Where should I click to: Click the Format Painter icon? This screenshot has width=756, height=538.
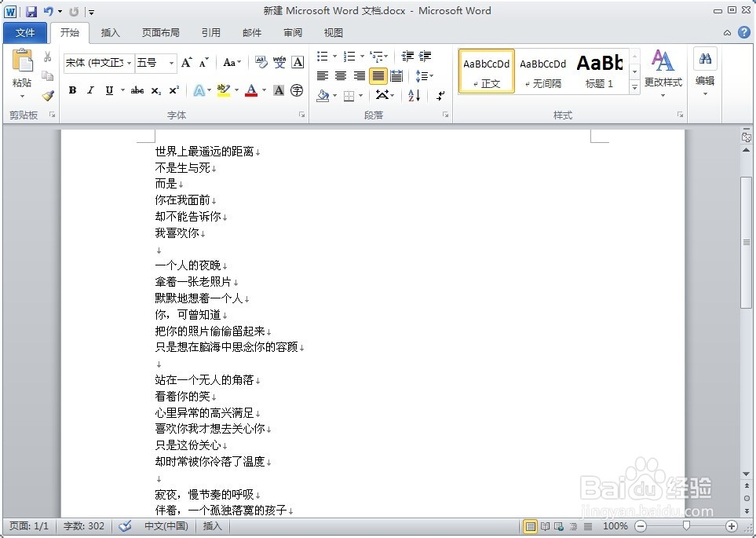click(x=47, y=97)
